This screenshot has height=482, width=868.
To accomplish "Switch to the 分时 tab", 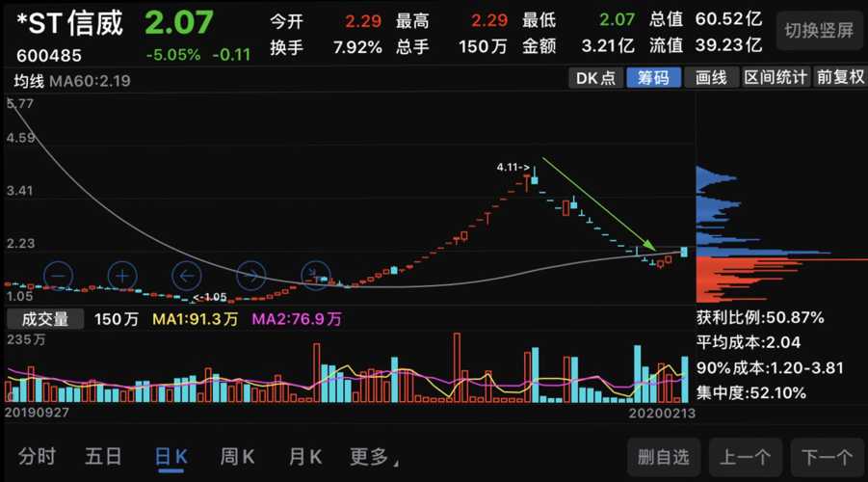I will pyautogui.click(x=37, y=457).
